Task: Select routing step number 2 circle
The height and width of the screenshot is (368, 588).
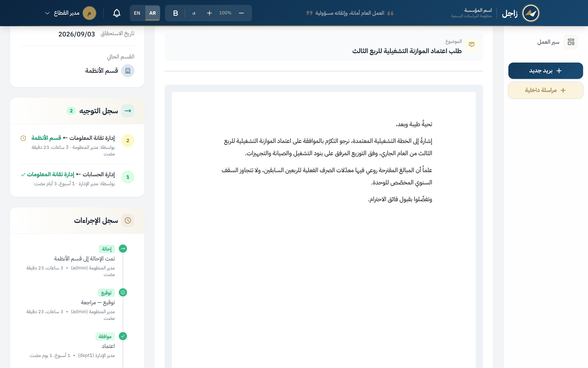Action: [128, 141]
